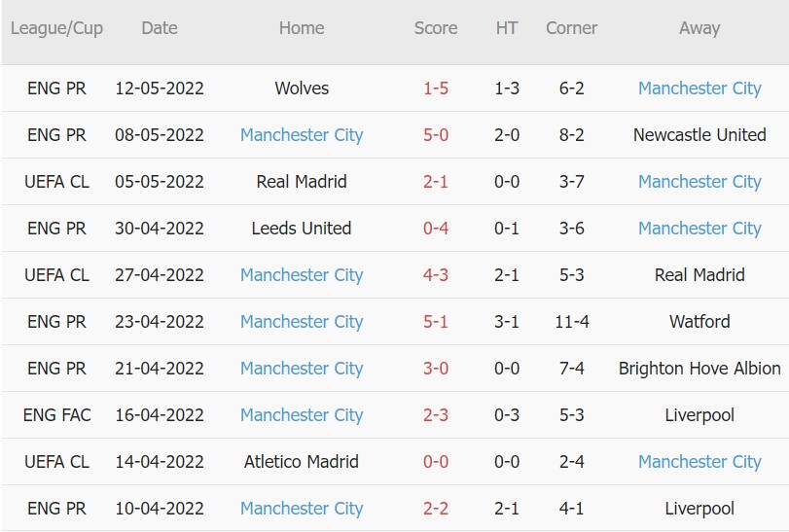The height and width of the screenshot is (532, 789).
Task: Select Real Madrid as home team on 05-05-2022
Action: point(302,182)
